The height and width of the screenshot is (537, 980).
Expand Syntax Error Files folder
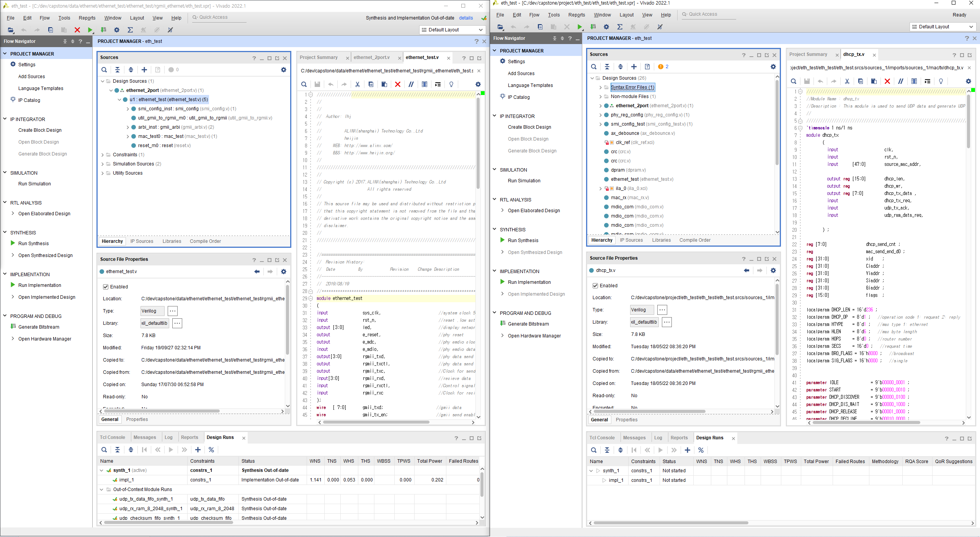point(600,87)
